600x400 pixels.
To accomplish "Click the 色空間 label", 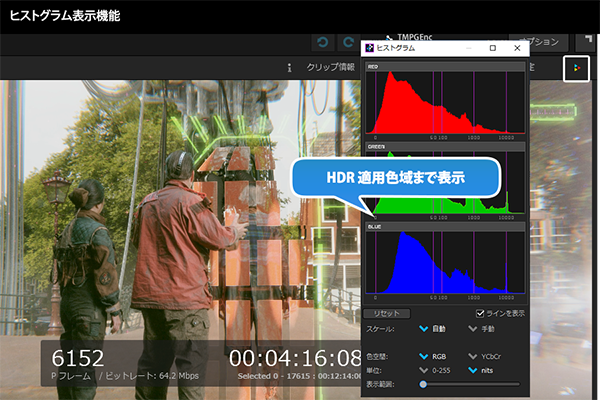I will click(x=377, y=356).
